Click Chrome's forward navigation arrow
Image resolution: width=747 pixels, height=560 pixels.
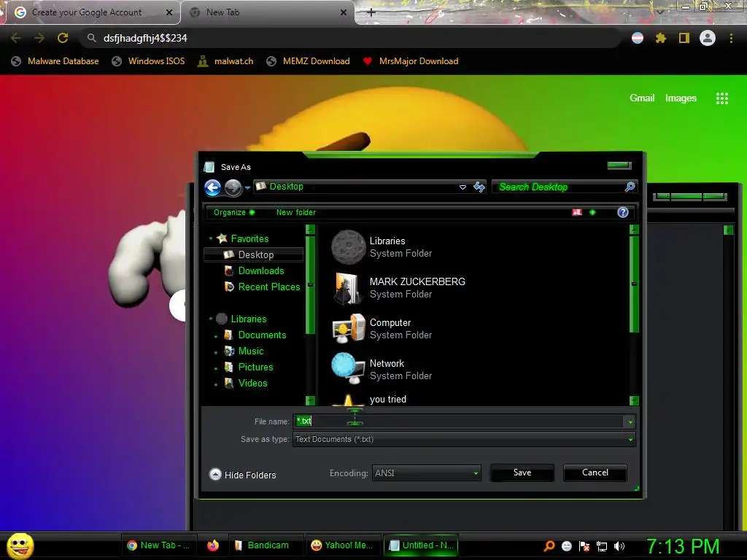39,38
